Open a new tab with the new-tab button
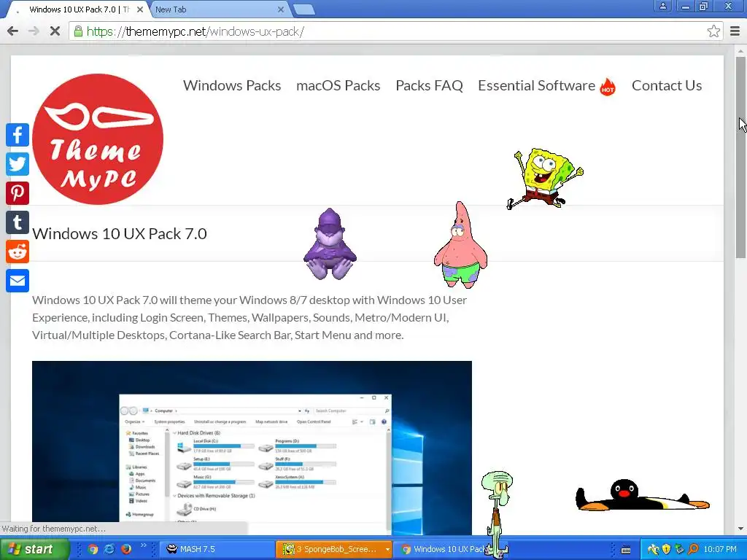The height and width of the screenshot is (560, 747). (303, 9)
